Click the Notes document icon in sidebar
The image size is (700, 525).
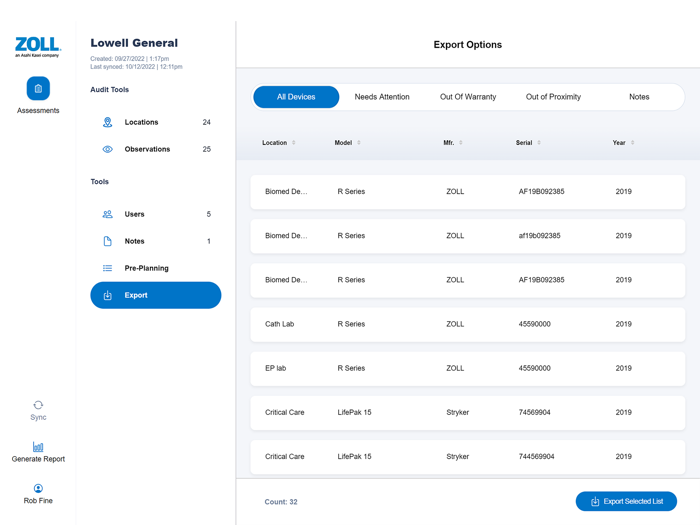108,241
